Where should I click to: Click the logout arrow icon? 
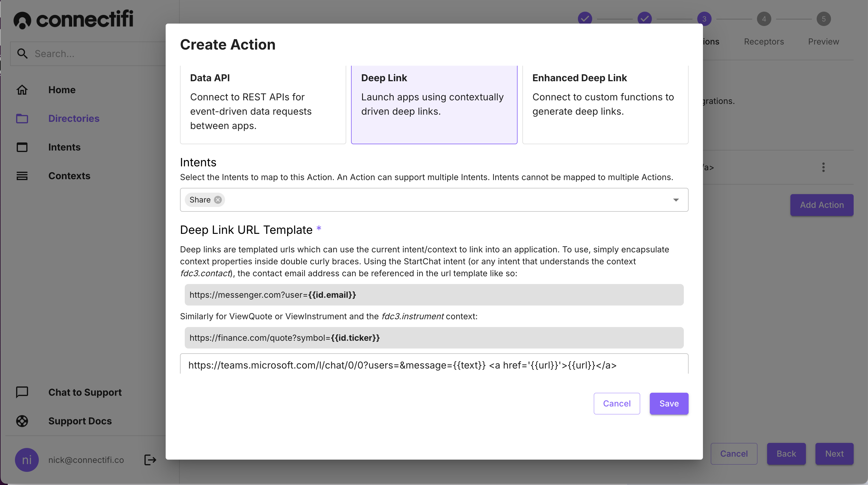coord(150,460)
